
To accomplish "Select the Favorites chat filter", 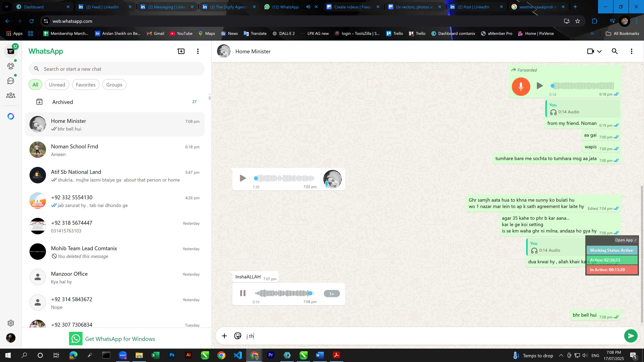I will (86, 84).
